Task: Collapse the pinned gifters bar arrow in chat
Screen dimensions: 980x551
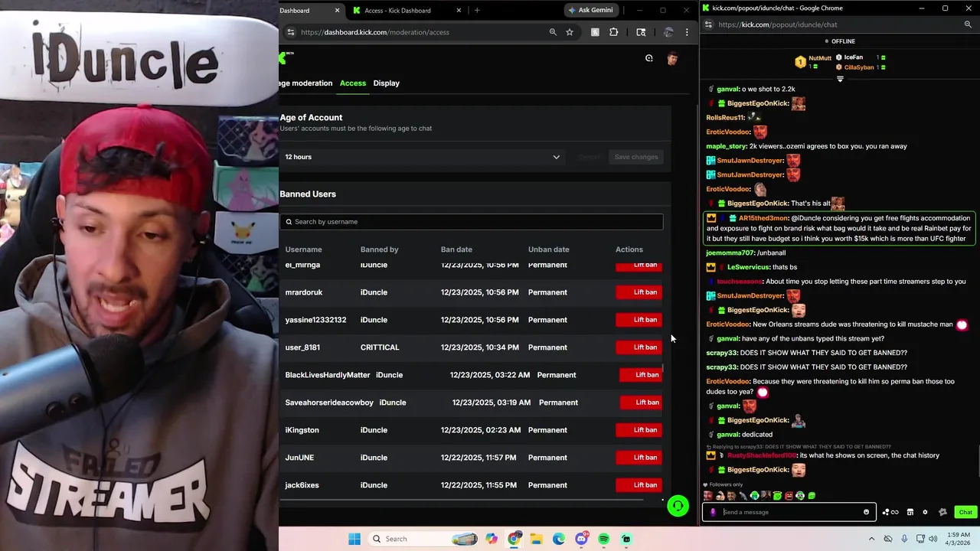Action: (x=840, y=79)
